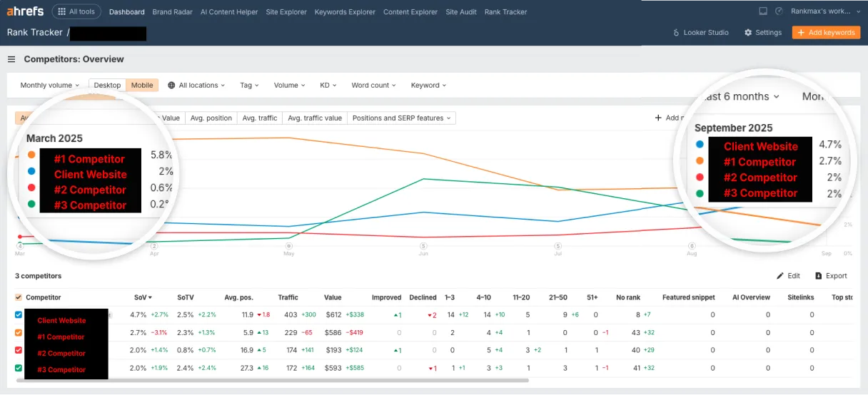Open the inbox notifications icon
This screenshot has width=868, height=395.
pos(763,11)
